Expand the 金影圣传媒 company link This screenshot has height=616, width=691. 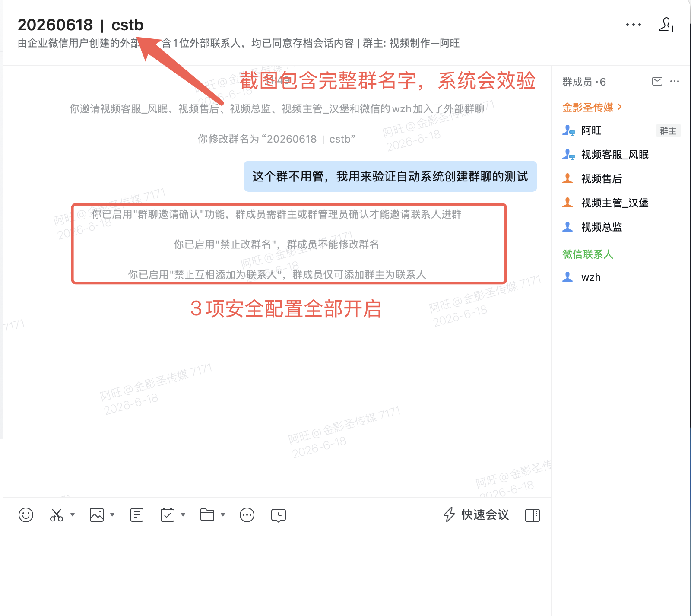pos(592,107)
